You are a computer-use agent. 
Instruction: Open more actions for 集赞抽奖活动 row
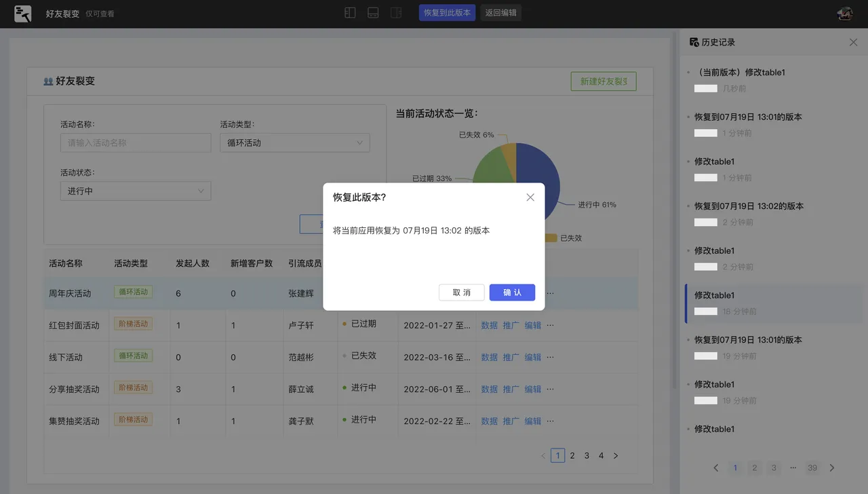[x=550, y=421]
